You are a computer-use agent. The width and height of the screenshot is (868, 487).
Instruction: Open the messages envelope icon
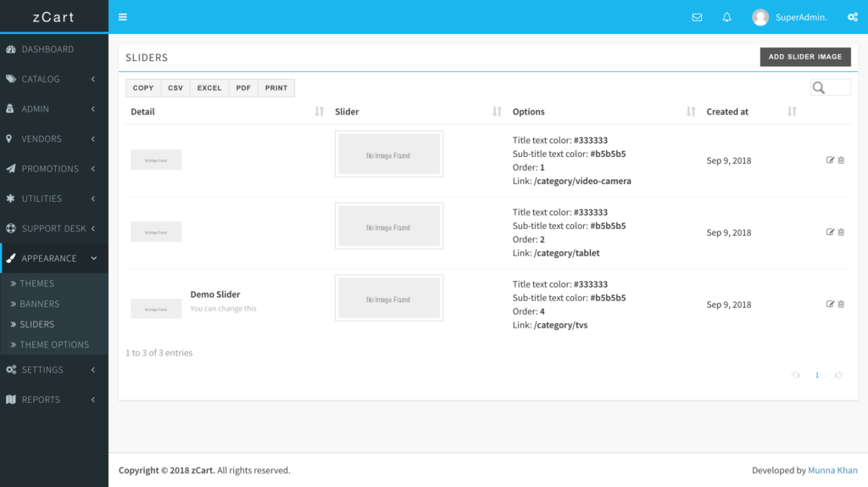(x=697, y=17)
